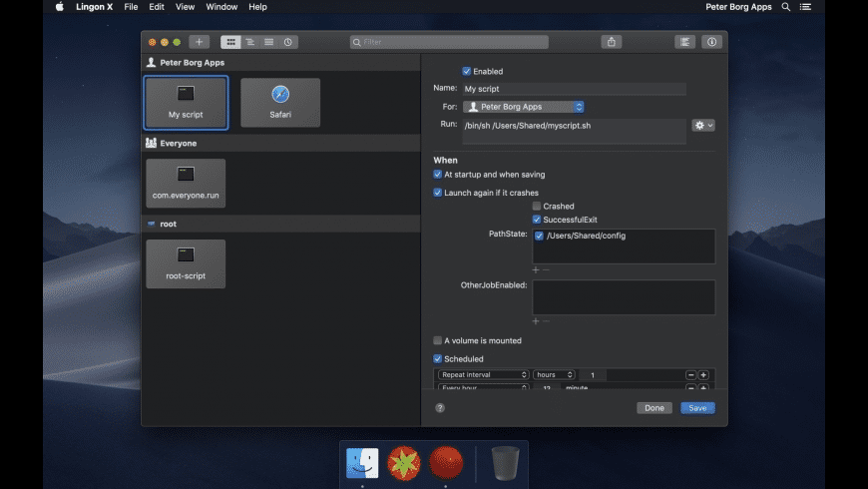Open the info panel toolbar icon
The width and height of the screenshot is (868, 489).
tap(712, 42)
